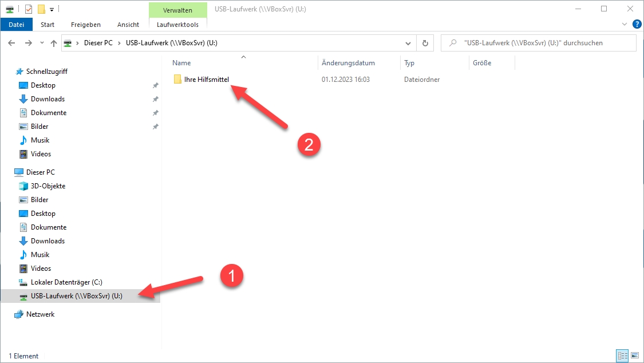Click Dieser PC in the address breadcrumb
This screenshot has height=363, width=644.
click(100, 43)
